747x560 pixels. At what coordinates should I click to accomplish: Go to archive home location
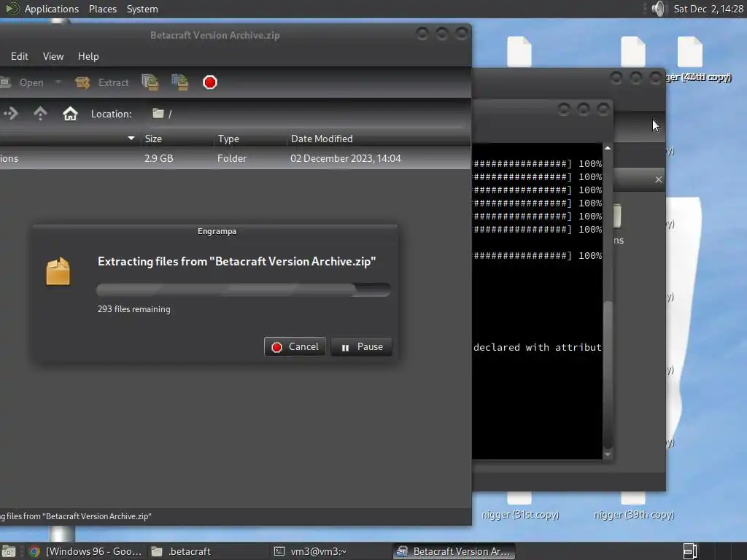pyautogui.click(x=70, y=113)
